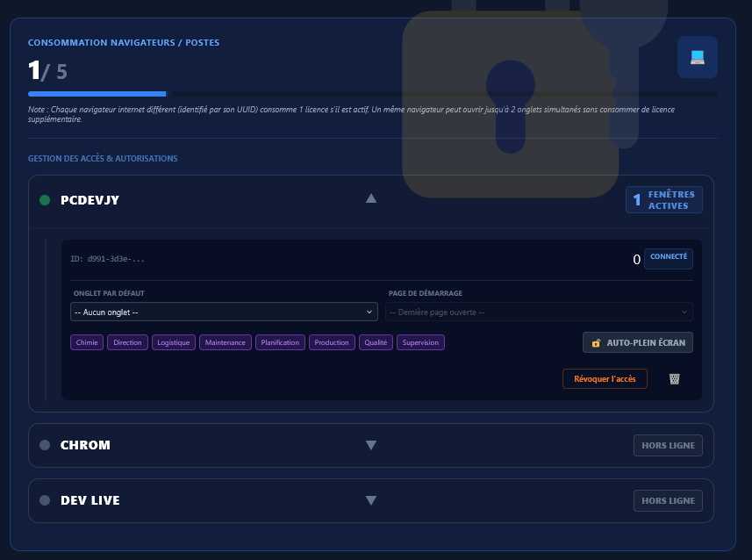The height and width of the screenshot is (560, 752).
Task: Open the Onglet par défaut dropdown
Action: tap(224, 312)
